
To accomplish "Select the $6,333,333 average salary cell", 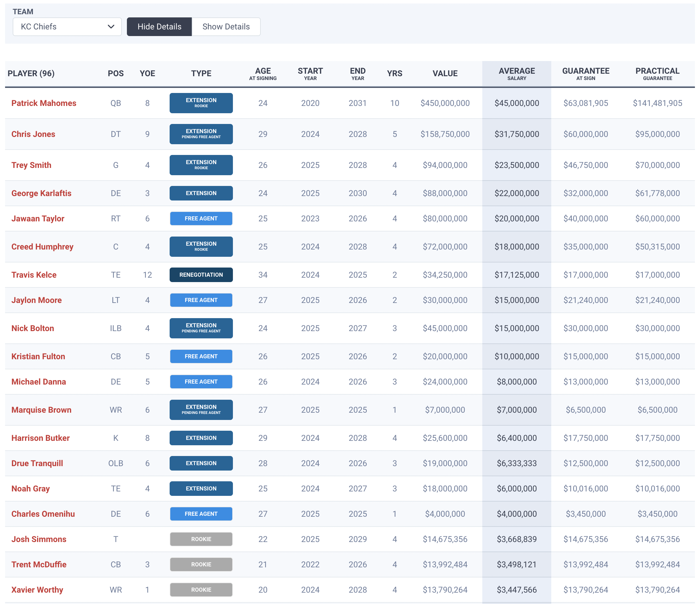I will (516, 463).
